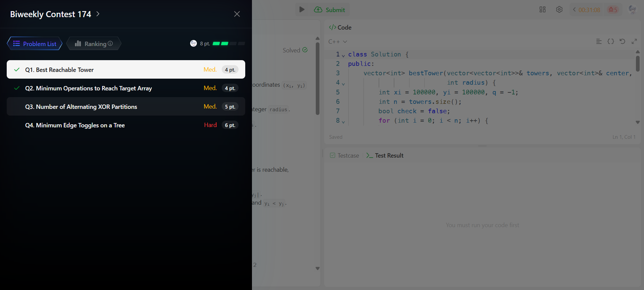This screenshot has width=644, height=290.
Task: Collapse the for loop fold on line 8
Action: [343, 122]
